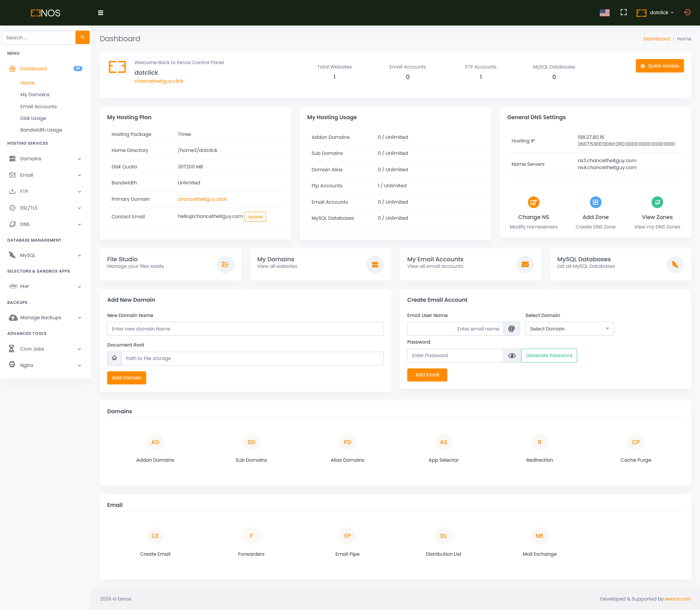Viewport: 700px width, 610px height.
Task: Focus the Path to File storage field
Action: tap(252, 359)
